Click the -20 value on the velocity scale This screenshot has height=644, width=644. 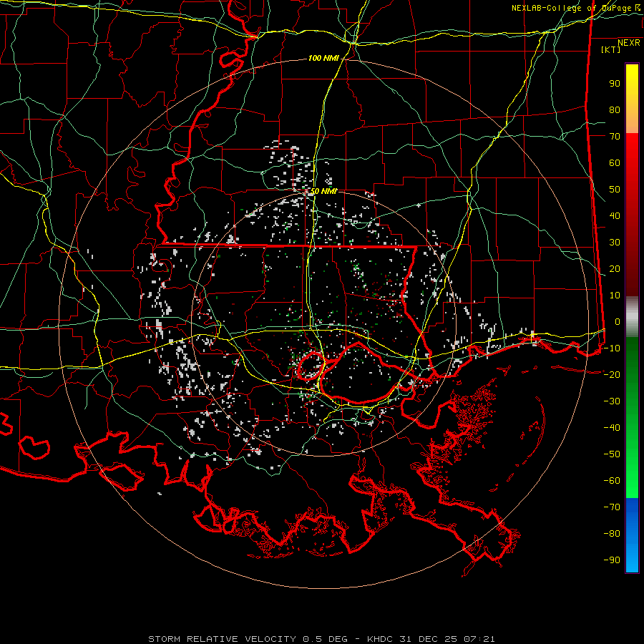point(612,375)
